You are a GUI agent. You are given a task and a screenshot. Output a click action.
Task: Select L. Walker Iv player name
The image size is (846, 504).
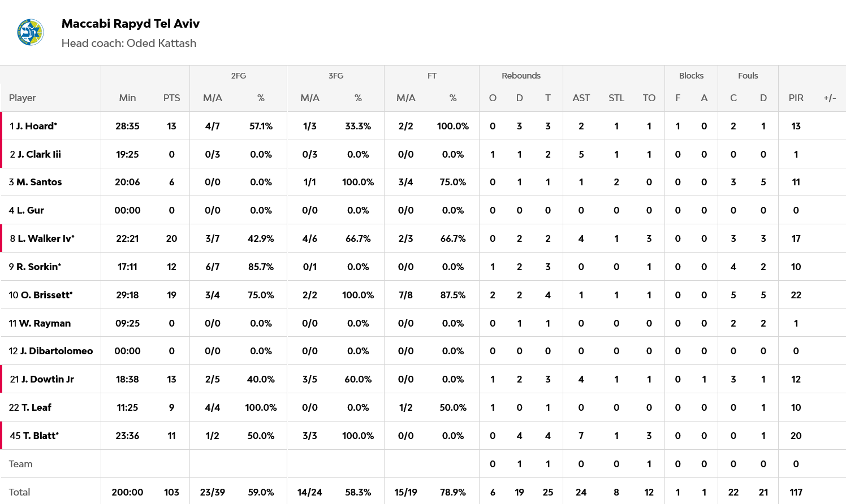[x=46, y=238]
